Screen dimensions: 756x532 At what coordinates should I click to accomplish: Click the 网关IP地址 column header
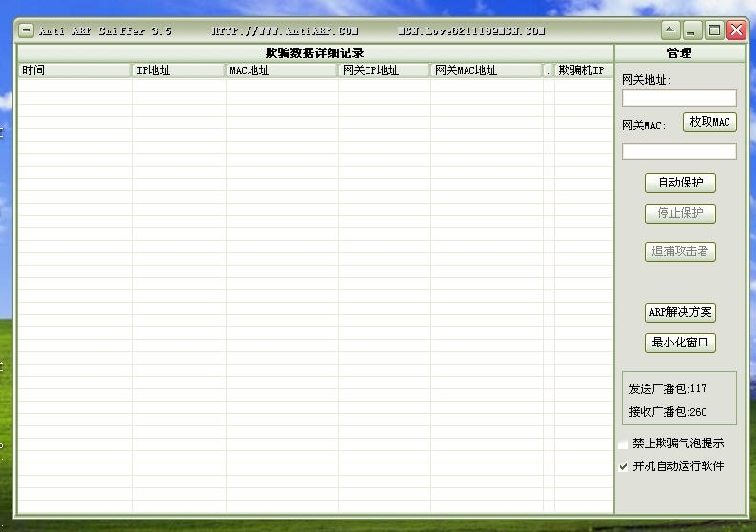[x=384, y=70]
